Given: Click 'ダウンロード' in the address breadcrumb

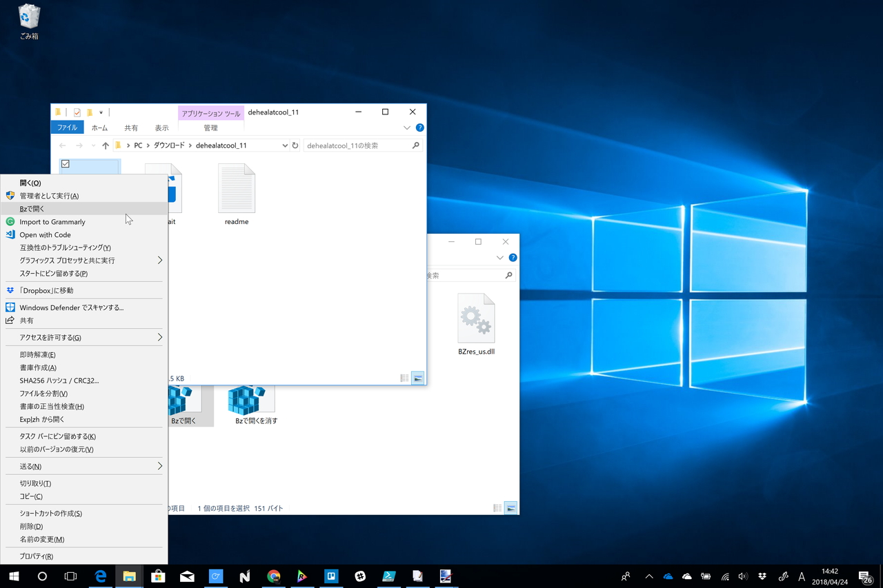Looking at the screenshot, I should click(x=169, y=145).
